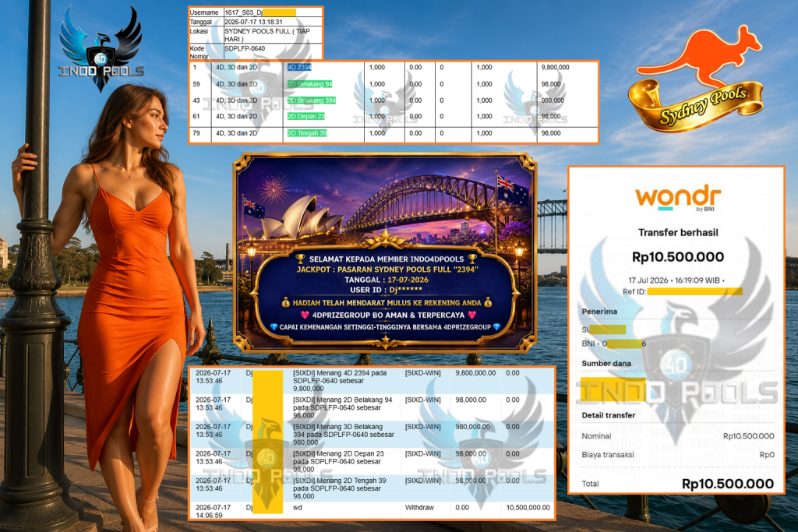Select the Kode Nomor value SDPLFP-0640
The width and height of the screenshot is (798, 532).
(x=245, y=48)
